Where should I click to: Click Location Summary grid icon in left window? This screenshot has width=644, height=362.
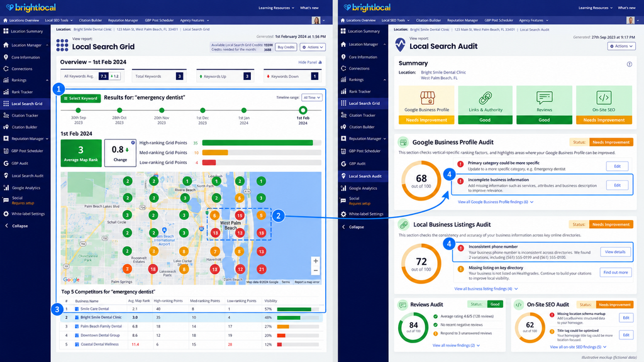(6, 31)
